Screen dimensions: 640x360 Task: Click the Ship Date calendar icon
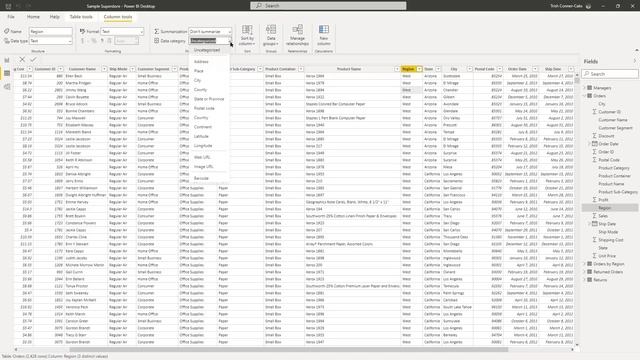pyautogui.click(x=595, y=224)
